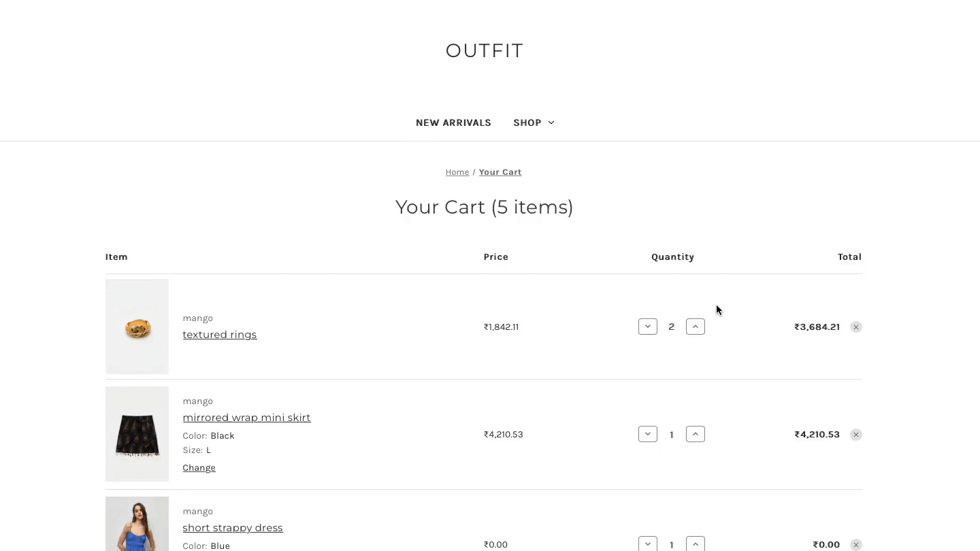Click the OUTFIT store logo
This screenshot has height=551, width=980.
click(x=485, y=51)
